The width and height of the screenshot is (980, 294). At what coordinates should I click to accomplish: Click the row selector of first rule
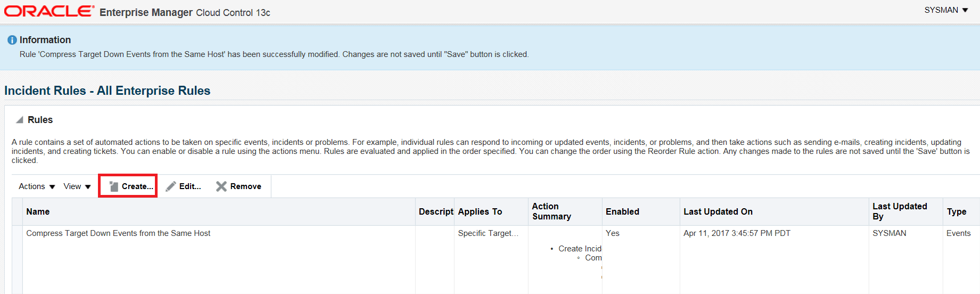17,260
